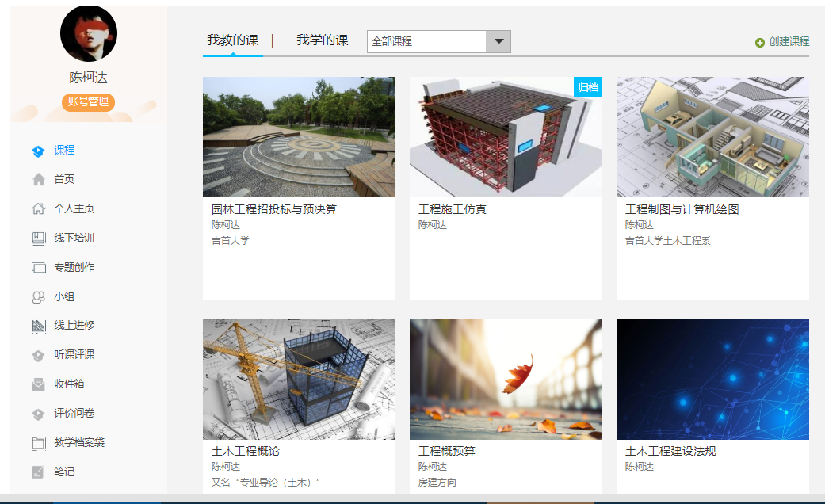The height and width of the screenshot is (504, 825).
Task: Select the 我教的课 tab
Action: click(232, 40)
